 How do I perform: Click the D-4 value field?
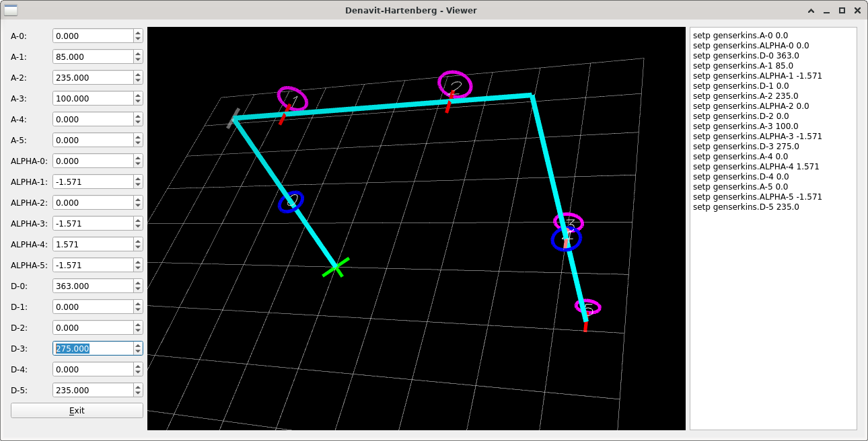93,369
